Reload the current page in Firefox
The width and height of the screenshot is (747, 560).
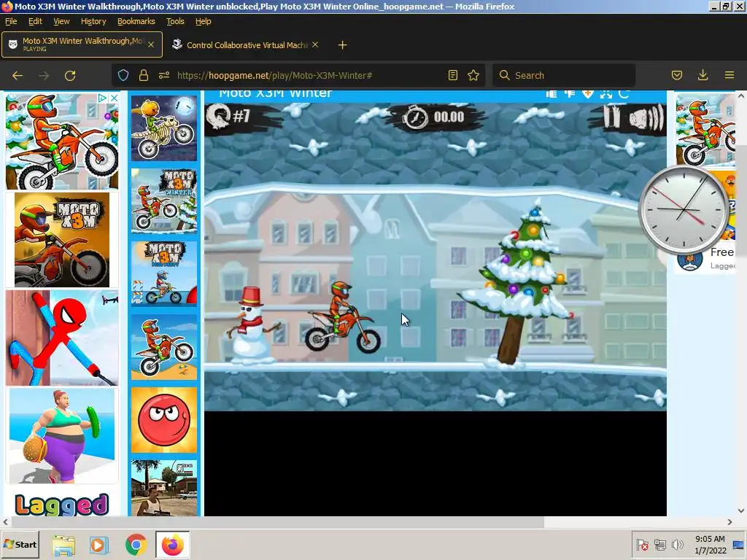coord(70,75)
